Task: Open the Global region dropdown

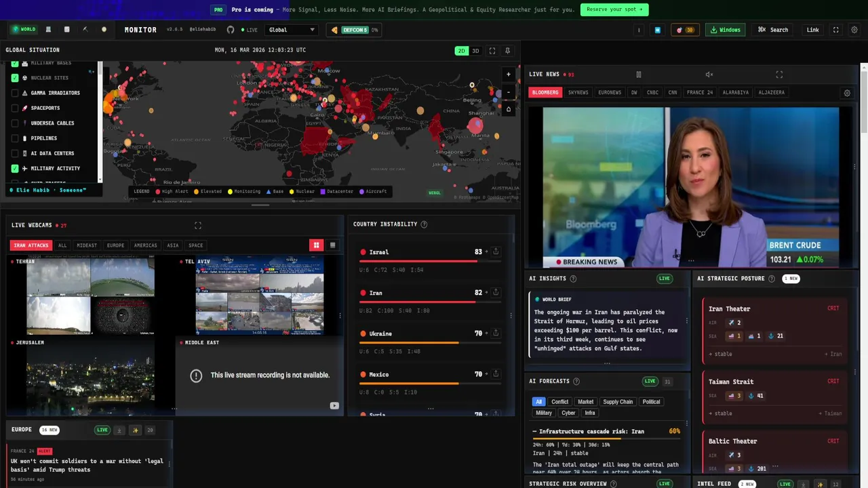Action: [292, 30]
